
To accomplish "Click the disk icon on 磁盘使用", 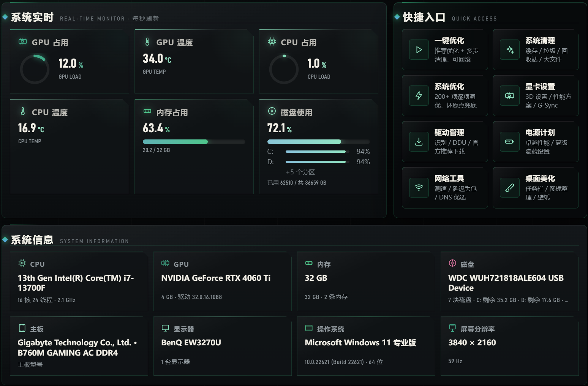I will coord(272,111).
